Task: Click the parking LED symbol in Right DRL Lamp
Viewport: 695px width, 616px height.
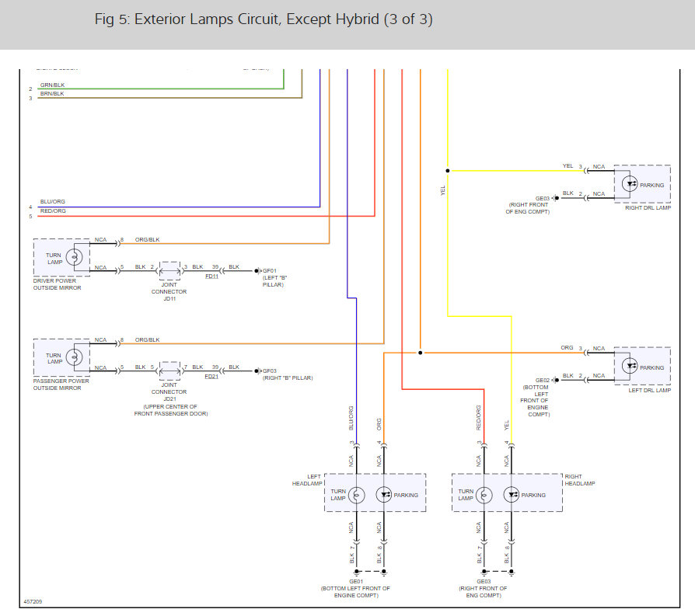Action: pyautogui.click(x=630, y=184)
